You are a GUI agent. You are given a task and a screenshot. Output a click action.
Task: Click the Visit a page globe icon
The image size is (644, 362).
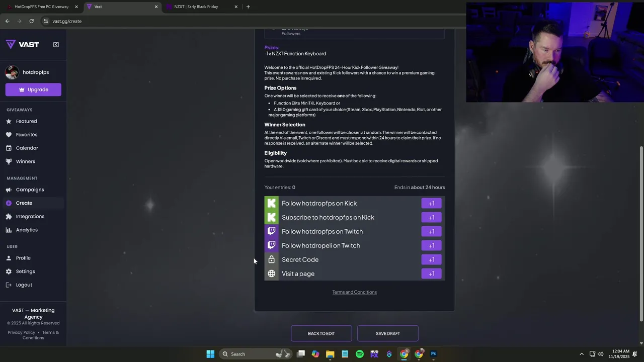tap(271, 274)
